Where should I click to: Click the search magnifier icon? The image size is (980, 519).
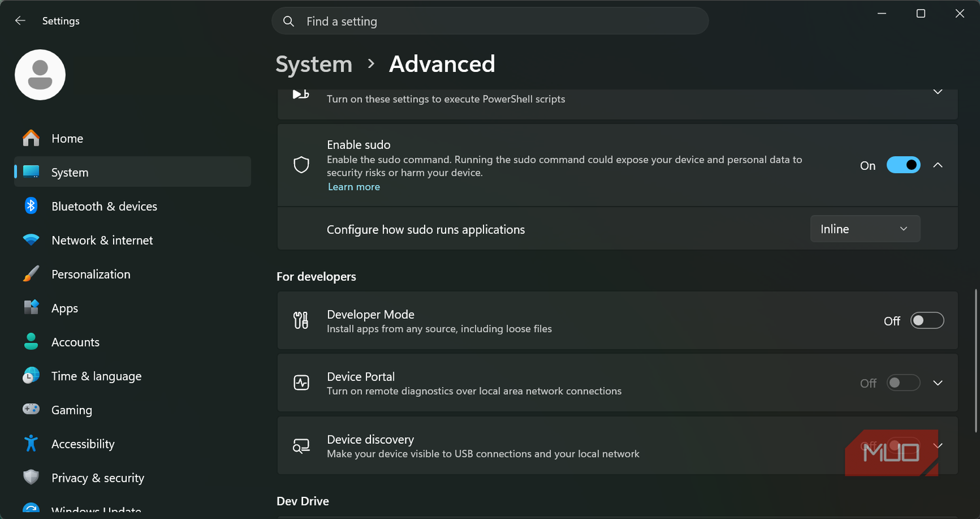288,22
